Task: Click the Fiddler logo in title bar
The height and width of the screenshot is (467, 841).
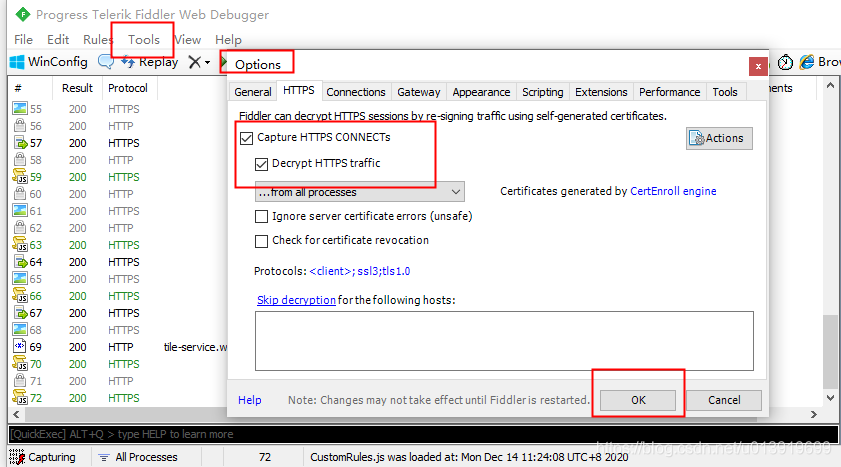Action: click(x=23, y=14)
